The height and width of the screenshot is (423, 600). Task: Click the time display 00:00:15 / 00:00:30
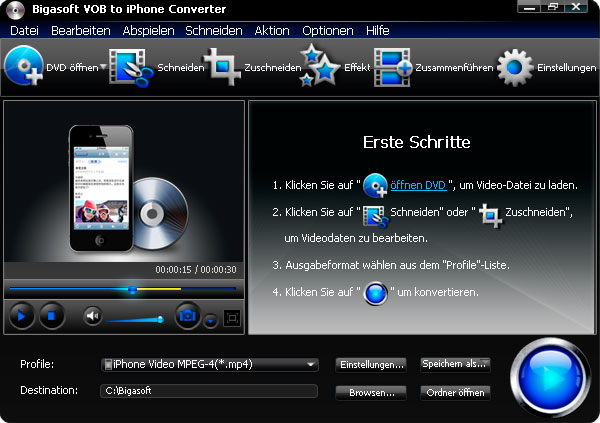click(x=196, y=269)
